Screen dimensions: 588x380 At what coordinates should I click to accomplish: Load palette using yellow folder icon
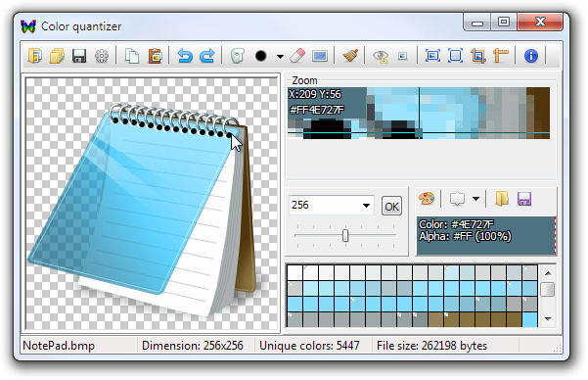click(x=502, y=198)
